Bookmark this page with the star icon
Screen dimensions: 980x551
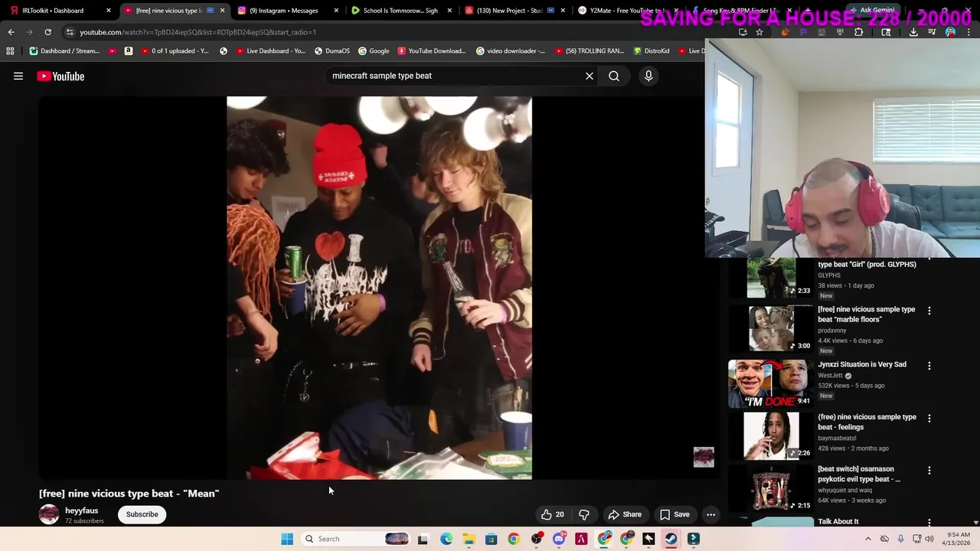(759, 32)
